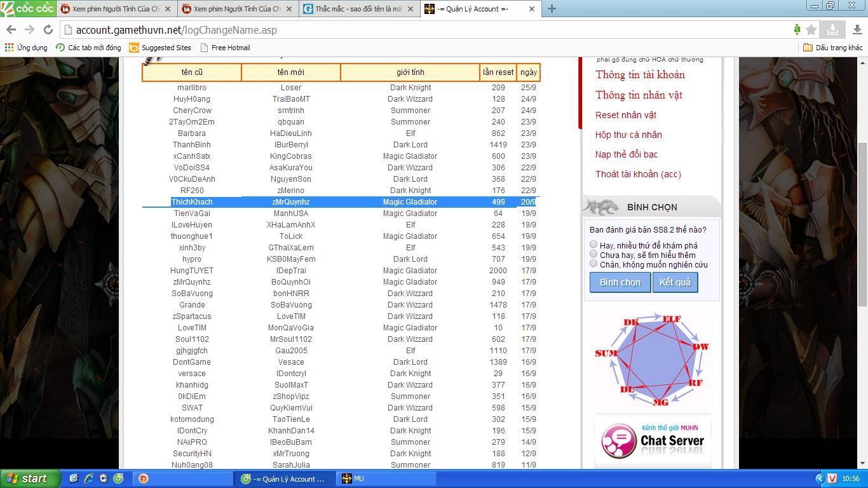
Task: Bookmark this page with the star icon
Action: pyautogui.click(x=811, y=30)
